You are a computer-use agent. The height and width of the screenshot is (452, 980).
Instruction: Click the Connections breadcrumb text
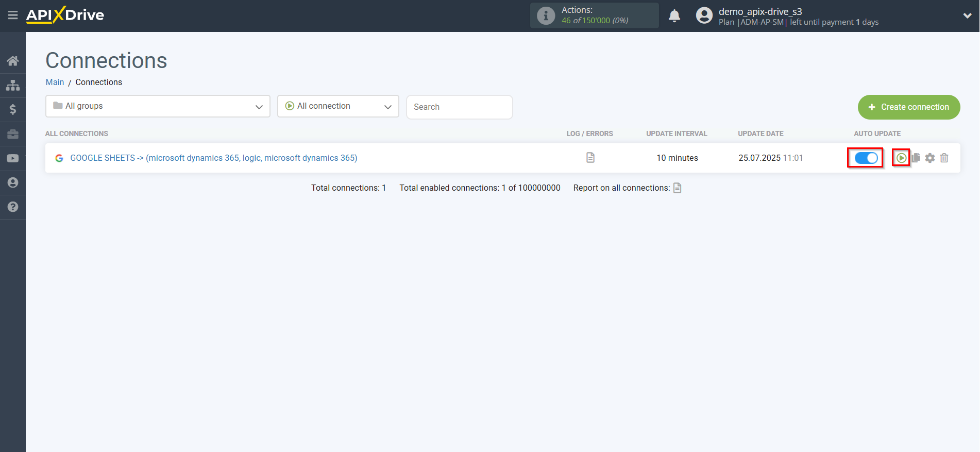point(99,82)
